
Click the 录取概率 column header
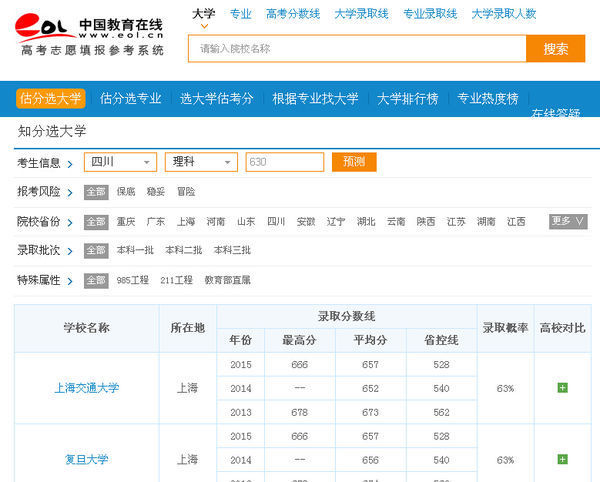(x=505, y=328)
